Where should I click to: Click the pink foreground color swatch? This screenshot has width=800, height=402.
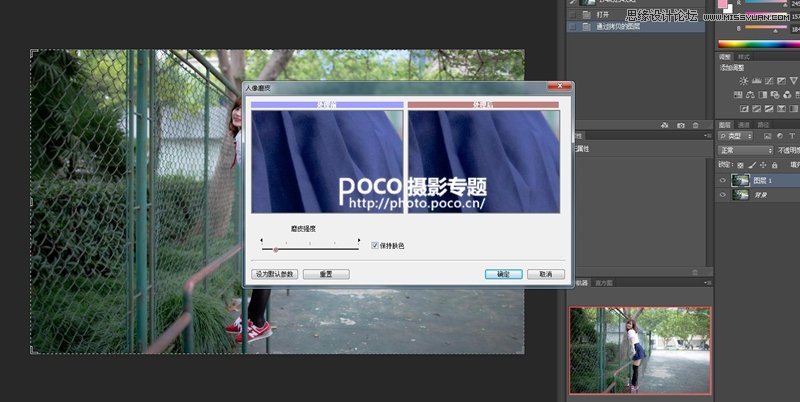(722, 4)
